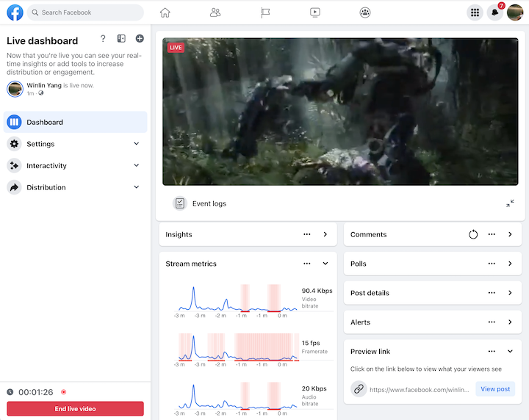Click the Facebook logo
The width and height of the screenshot is (529, 420).
[15, 12]
